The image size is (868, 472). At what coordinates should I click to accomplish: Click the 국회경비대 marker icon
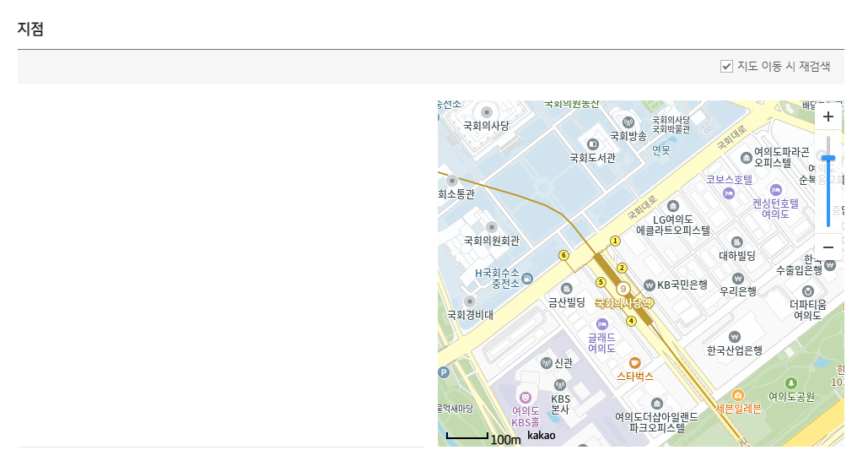469,301
